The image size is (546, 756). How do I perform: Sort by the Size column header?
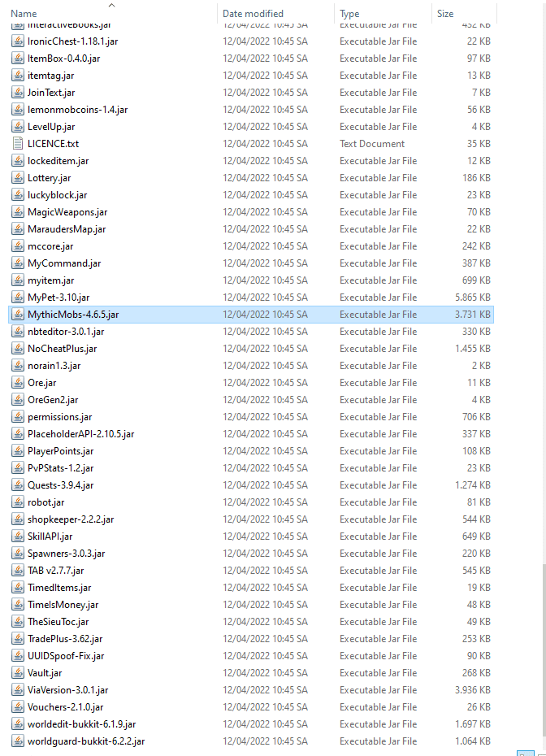pyautogui.click(x=445, y=14)
